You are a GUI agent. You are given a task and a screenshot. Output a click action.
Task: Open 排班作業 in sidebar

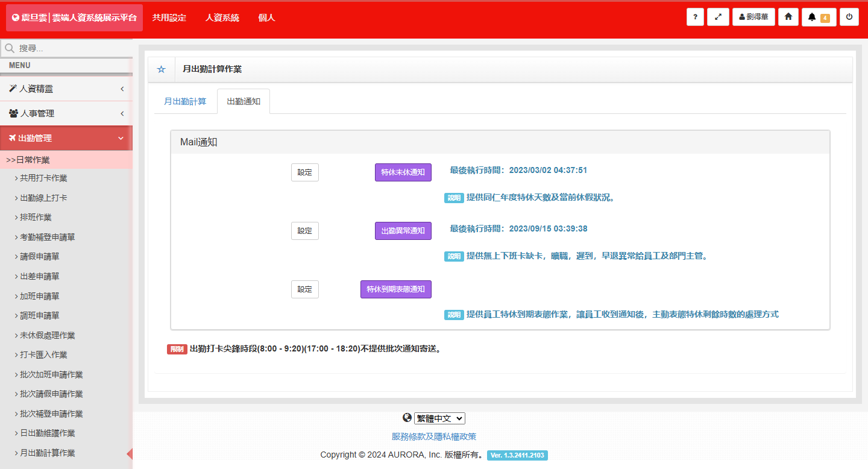[x=36, y=218]
